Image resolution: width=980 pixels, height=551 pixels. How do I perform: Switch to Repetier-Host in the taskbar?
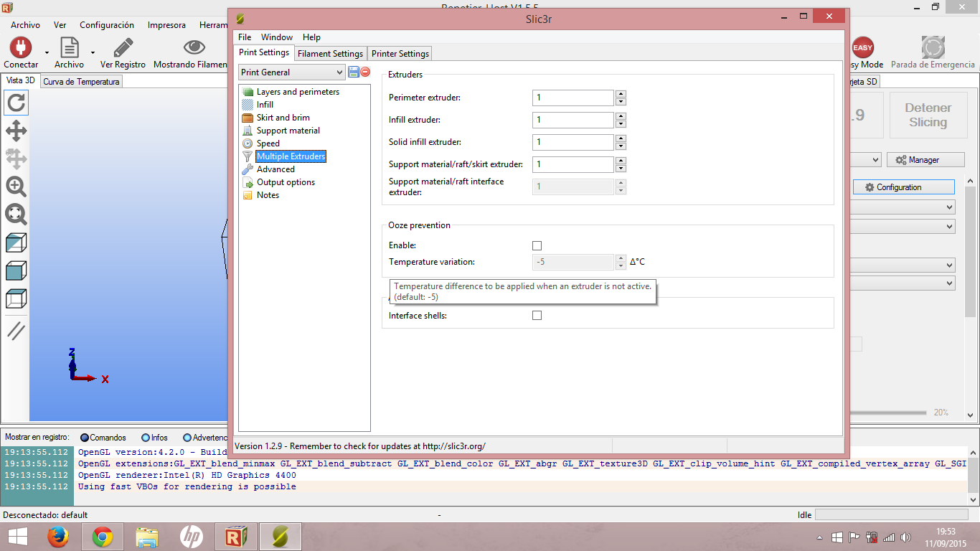point(236,537)
